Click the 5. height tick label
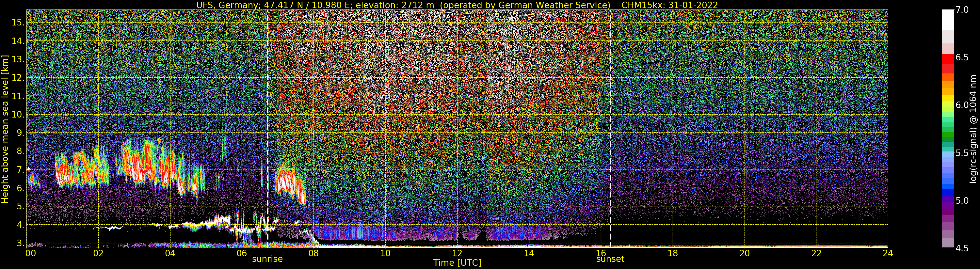The height and width of the screenshot is (269, 980). tap(21, 206)
